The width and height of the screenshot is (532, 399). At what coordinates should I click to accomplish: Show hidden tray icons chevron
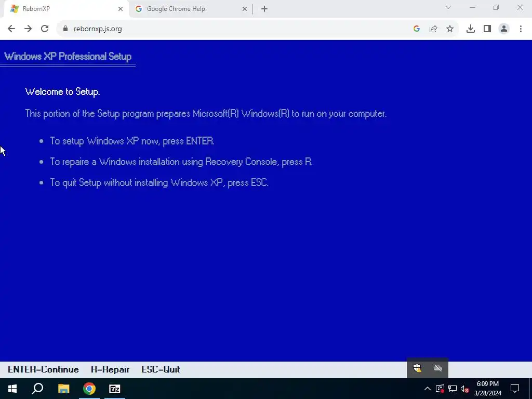(x=428, y=389)
